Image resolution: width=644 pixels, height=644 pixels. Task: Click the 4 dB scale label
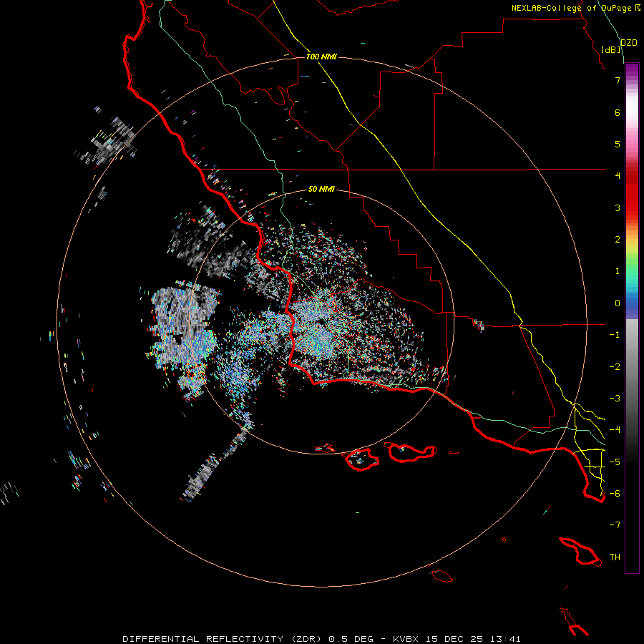coord(618,176)
